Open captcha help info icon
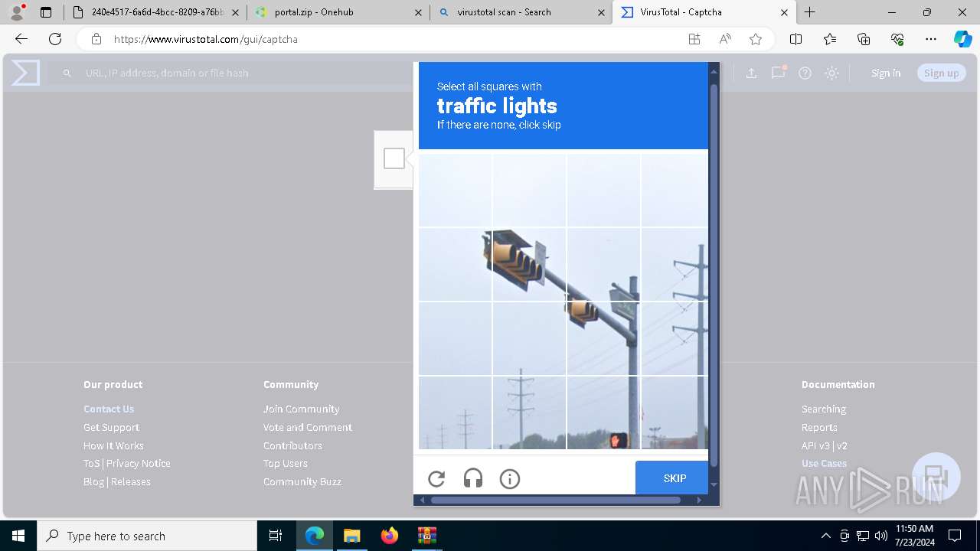This screenshot has height=551, width=980. point(510,479)
